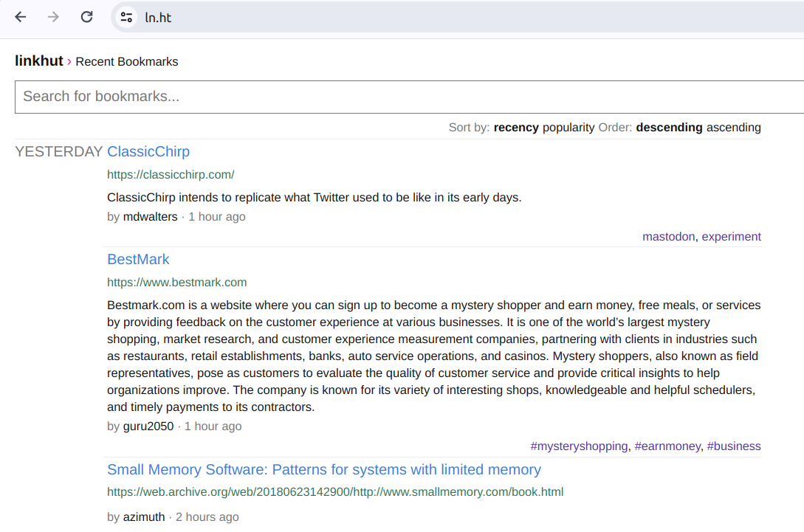This screenshot has height=532, width=804.
Task: Click the 'Sort by:' label
Action: pyautogui.click(x=469, y=128)
